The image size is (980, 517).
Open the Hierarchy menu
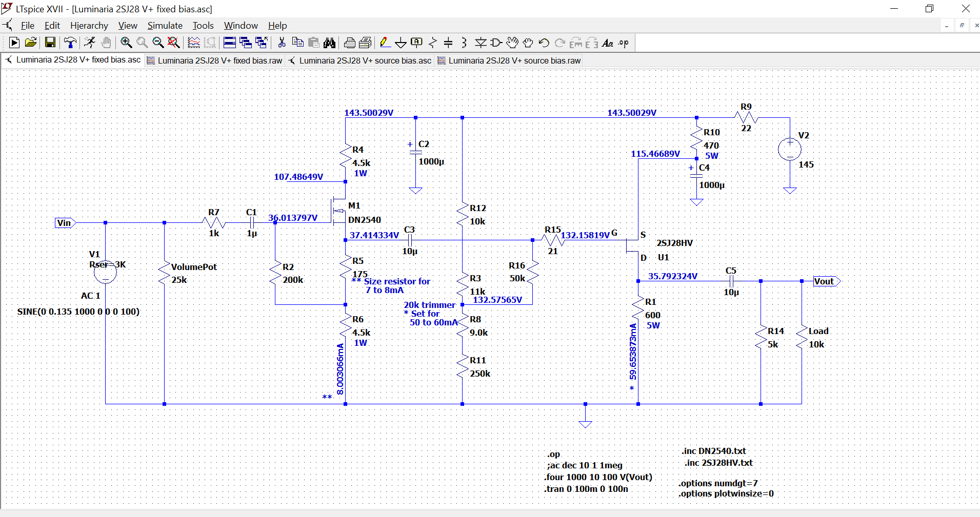tap(89, 26)
